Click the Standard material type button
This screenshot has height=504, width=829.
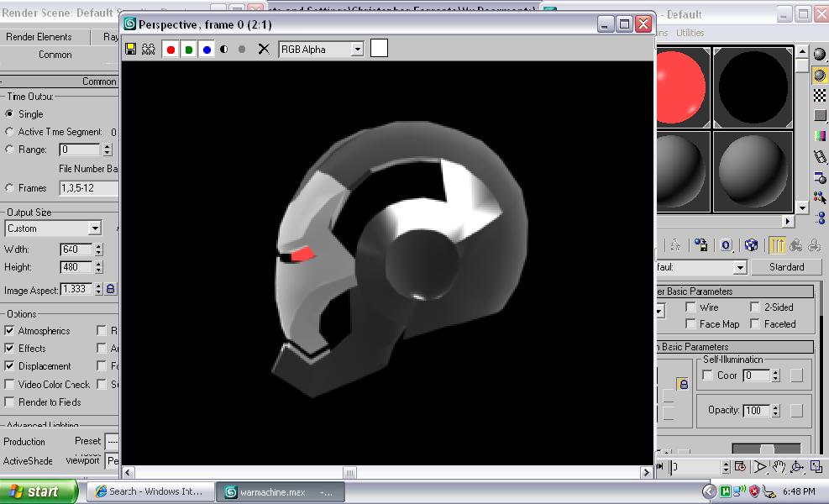point(786,267)
